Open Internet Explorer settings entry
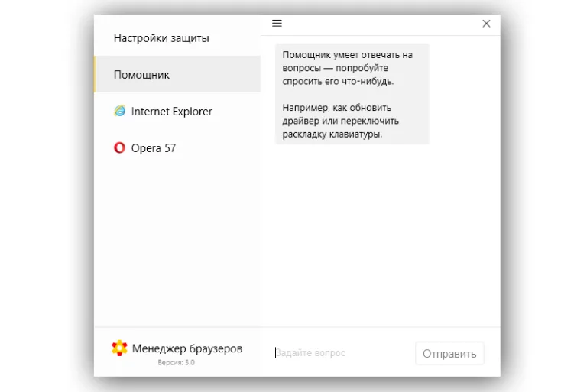 pos(177,112)
